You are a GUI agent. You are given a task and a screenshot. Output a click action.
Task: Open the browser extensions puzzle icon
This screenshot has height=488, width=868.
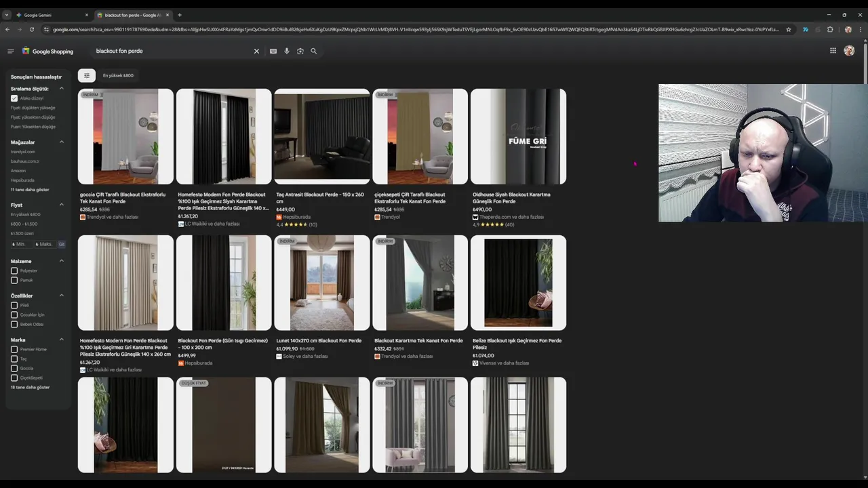tap(830, 29)
